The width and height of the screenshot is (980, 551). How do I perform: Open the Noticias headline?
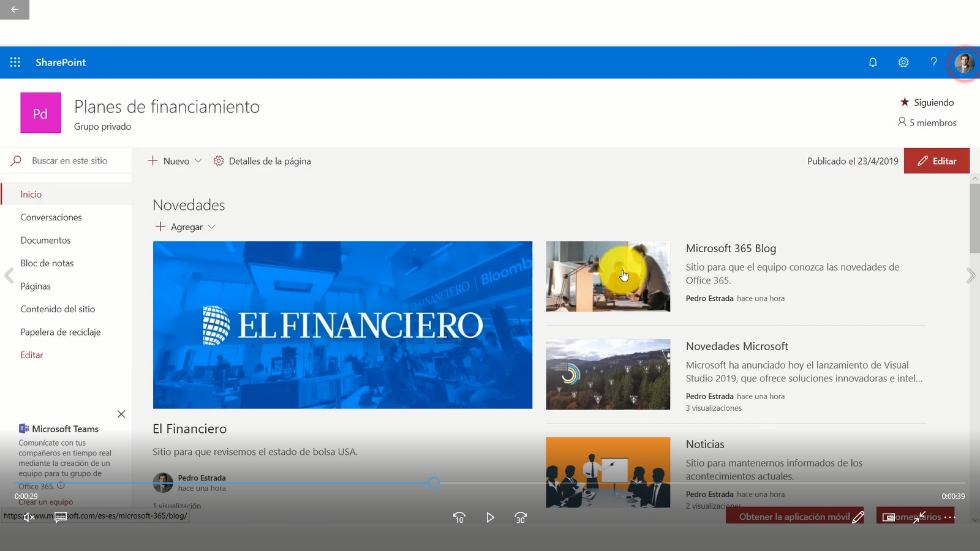click(705, 444)
